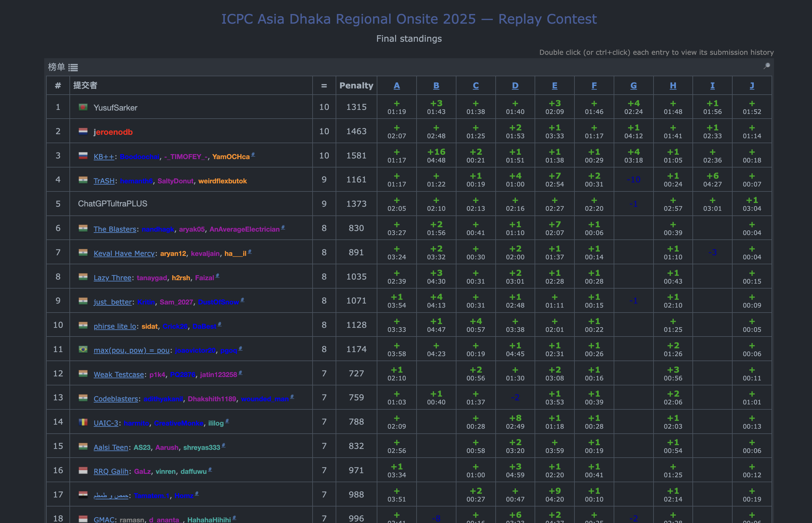Open jeroenodb's user profile

(113, 132)
